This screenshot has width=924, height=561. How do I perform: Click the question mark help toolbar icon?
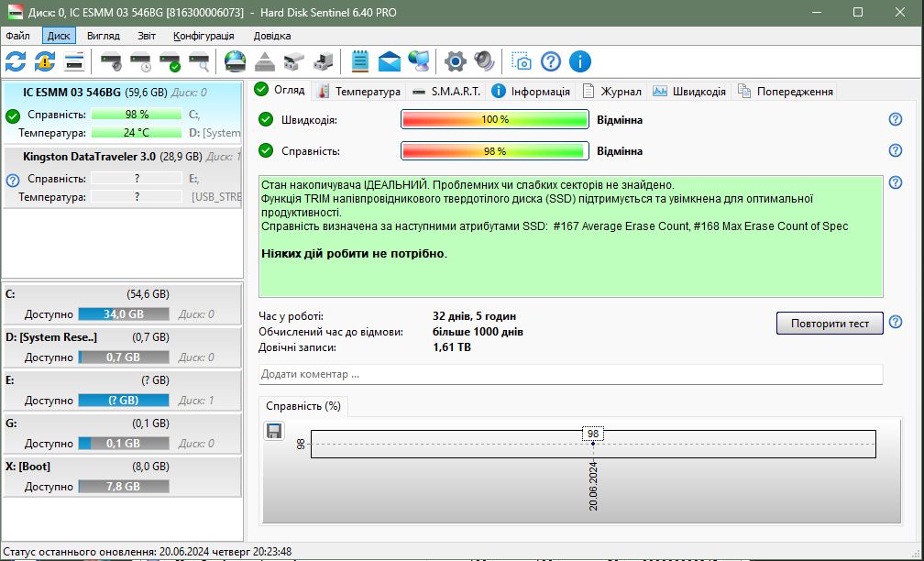[x=550, y=61]
